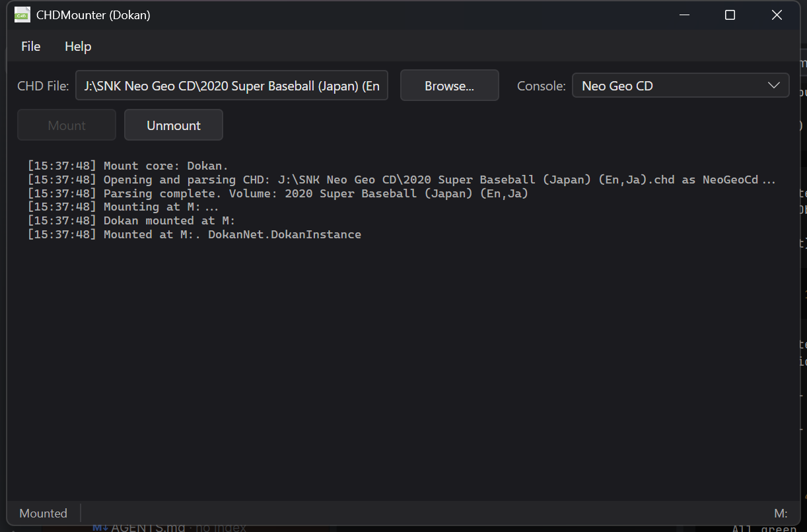Click the 'Mounting at M:...' log line
807x532 pixels.
123,207
